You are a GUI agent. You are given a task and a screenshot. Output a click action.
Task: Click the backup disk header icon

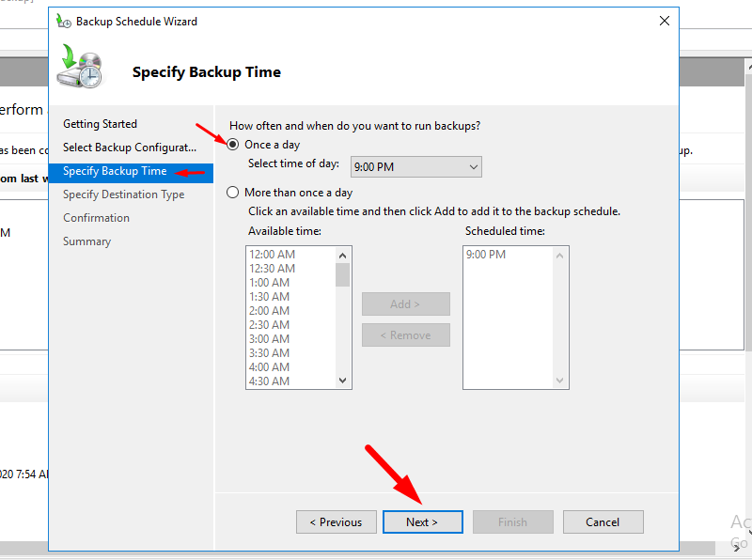(81, 68)
